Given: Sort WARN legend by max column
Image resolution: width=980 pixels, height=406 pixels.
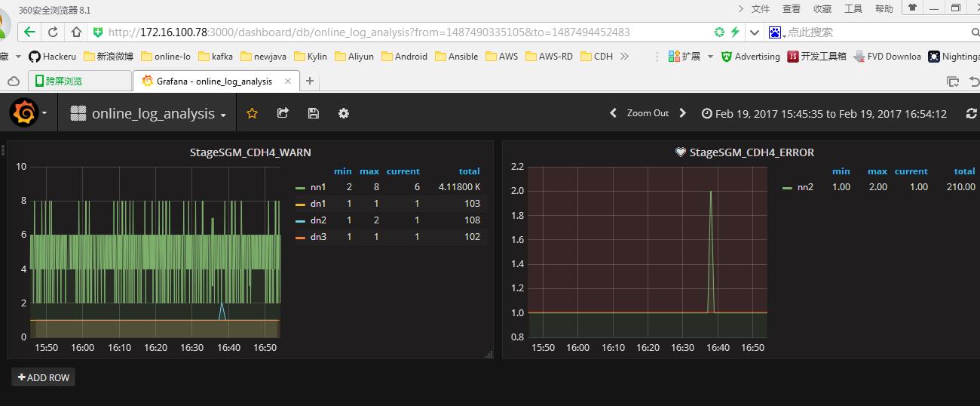Looking at the screenshot, I should (x=369, y=171).
